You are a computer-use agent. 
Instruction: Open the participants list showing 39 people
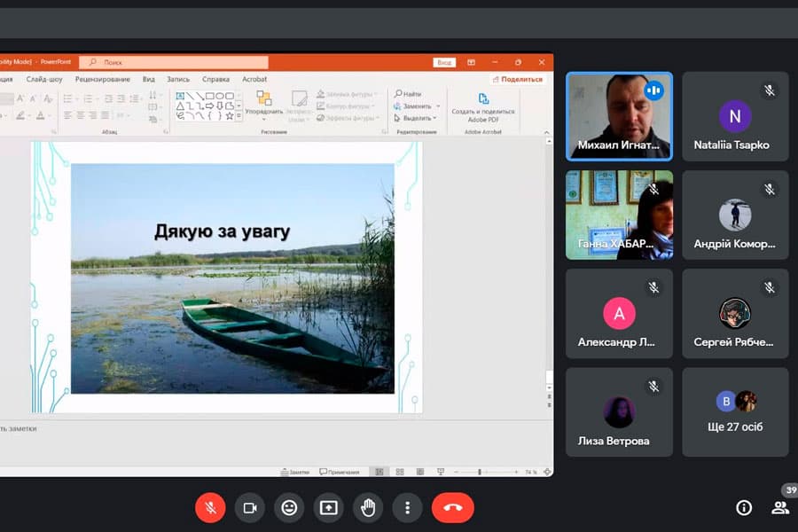coord(780,507)
